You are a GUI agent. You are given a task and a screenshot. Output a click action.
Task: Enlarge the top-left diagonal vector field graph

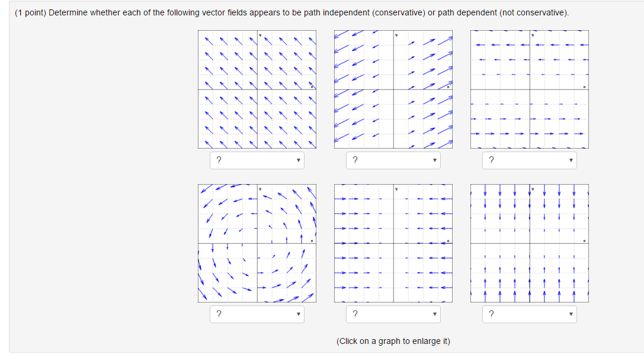click(257, 89)
